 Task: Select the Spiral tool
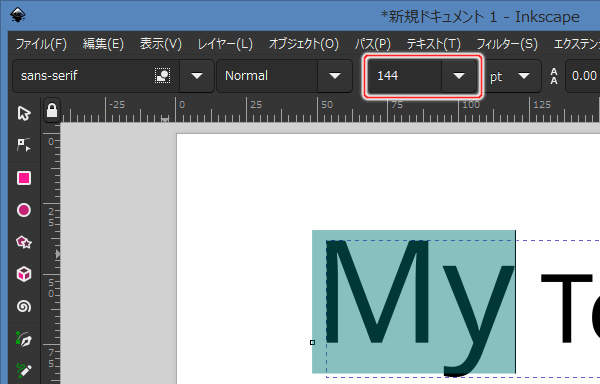point(24,306)
